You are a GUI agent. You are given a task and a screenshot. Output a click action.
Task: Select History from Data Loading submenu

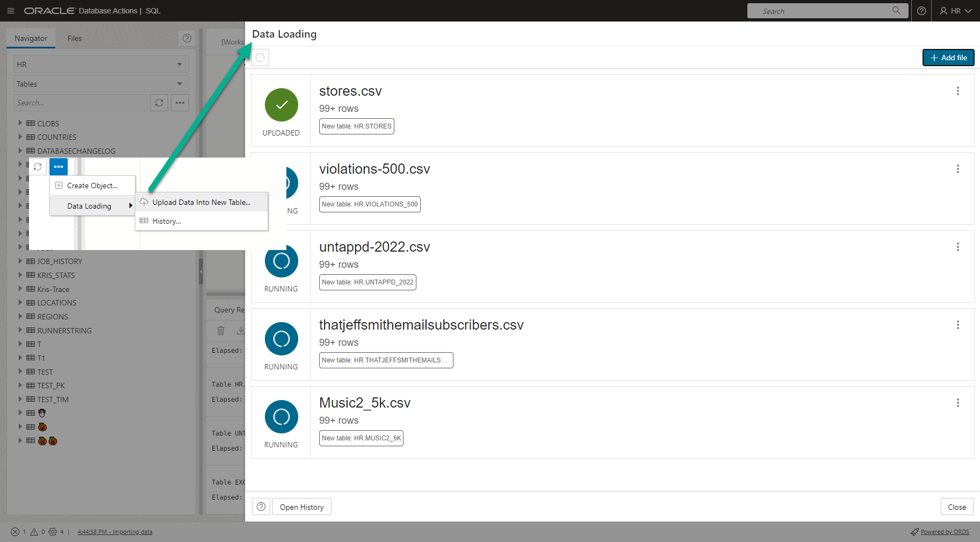click(201, 221)
